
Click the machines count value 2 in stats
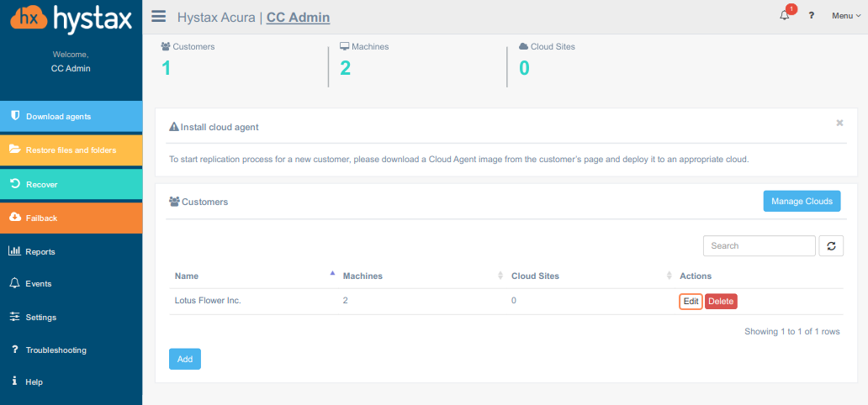click(345, 68)
